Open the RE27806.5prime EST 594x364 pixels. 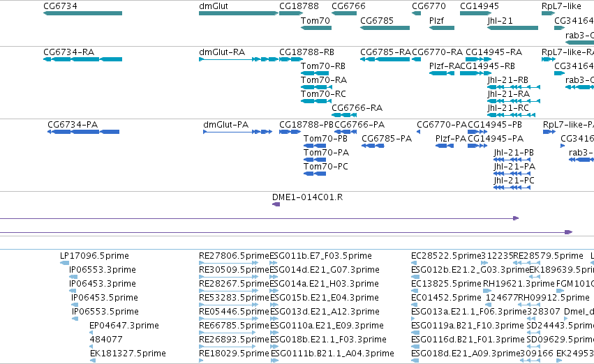pyautogui.click(x=228, y=263)
